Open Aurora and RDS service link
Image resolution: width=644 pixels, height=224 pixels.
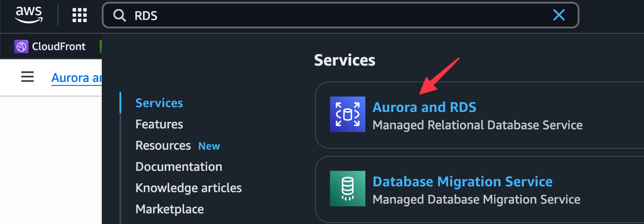(x=424, y=107)
